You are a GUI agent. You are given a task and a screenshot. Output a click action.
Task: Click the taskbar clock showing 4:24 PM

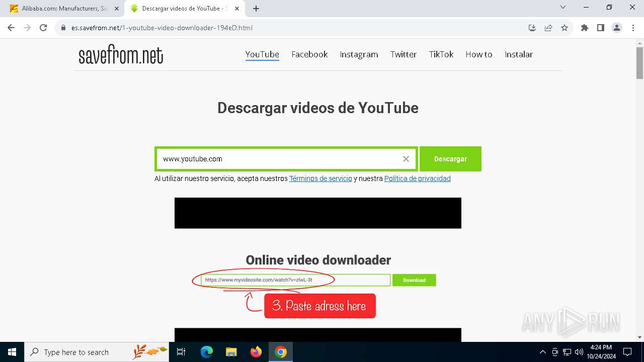(x=601, y=352)
